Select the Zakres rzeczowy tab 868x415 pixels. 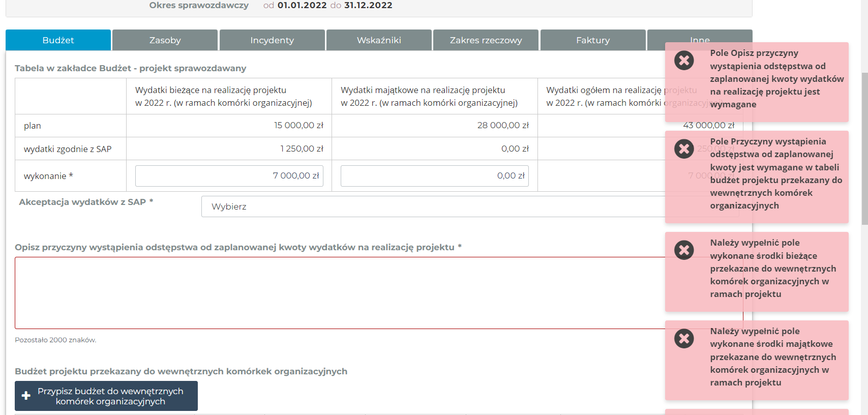486,40
